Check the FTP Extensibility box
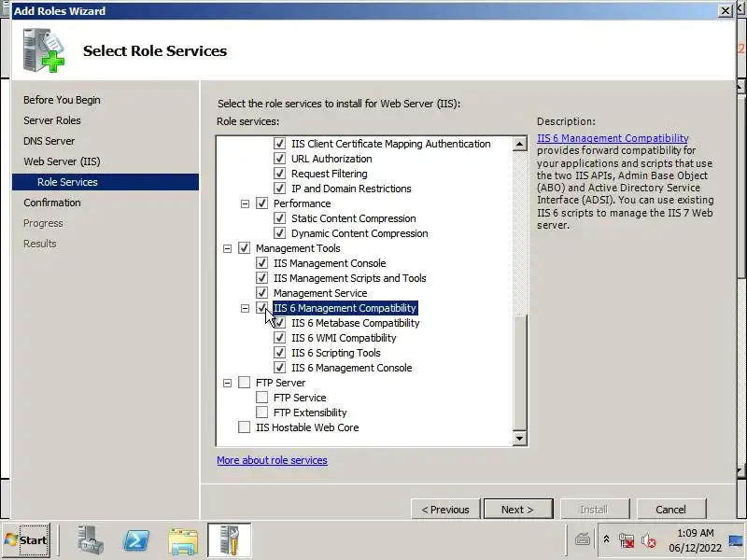This screenshot has width=747, height=560. [261, 413]
